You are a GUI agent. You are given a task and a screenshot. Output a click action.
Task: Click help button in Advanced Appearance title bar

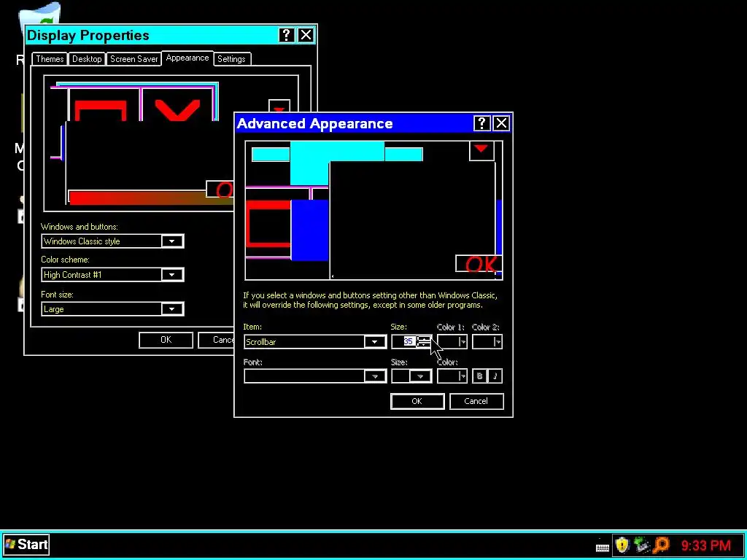tap(481, 123)
